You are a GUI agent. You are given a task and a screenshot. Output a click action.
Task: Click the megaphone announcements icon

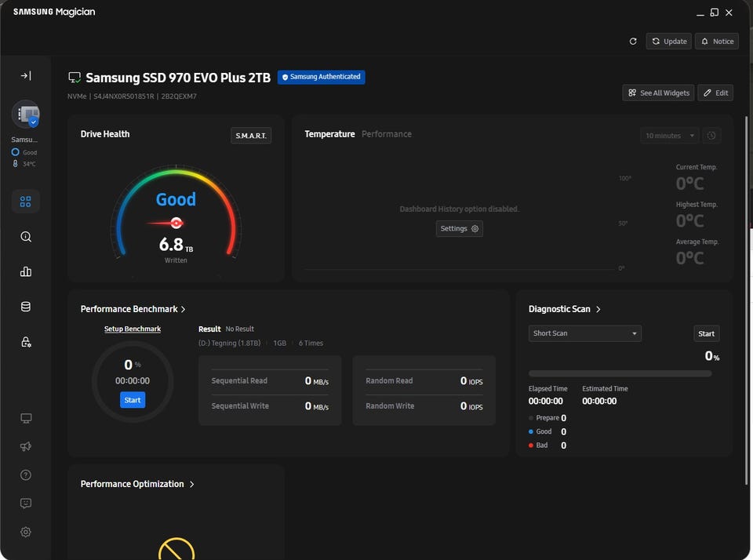click(x=26, y=446)
